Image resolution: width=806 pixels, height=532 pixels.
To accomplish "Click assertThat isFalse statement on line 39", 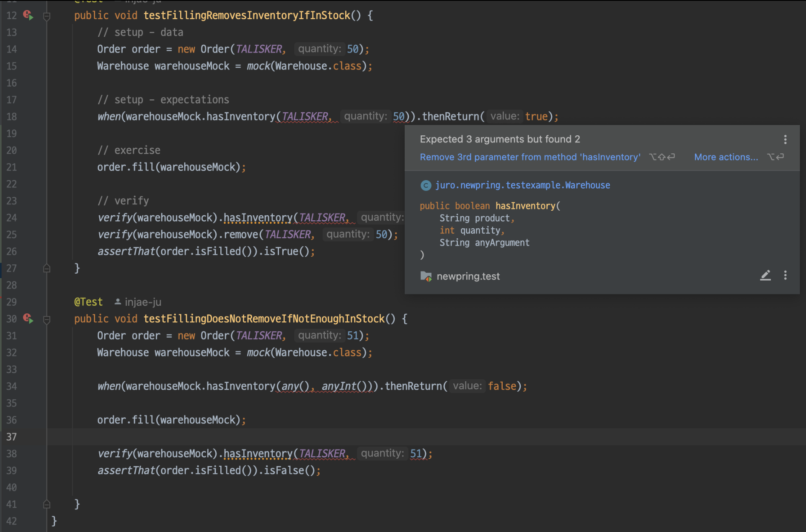I will click(x=209, y=471).
